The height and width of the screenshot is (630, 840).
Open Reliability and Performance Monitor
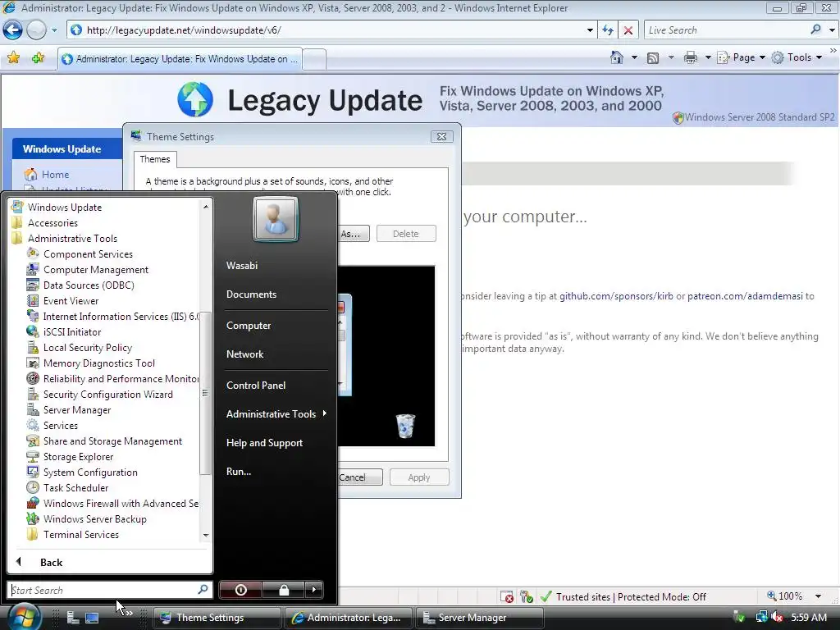pos(112,378)
